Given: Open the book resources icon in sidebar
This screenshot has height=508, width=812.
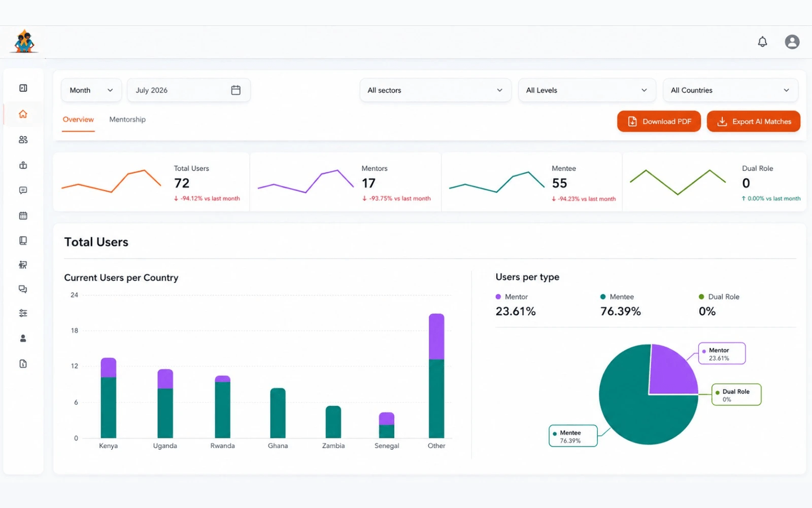Looking at the screenshot, I should coord(23,240).
